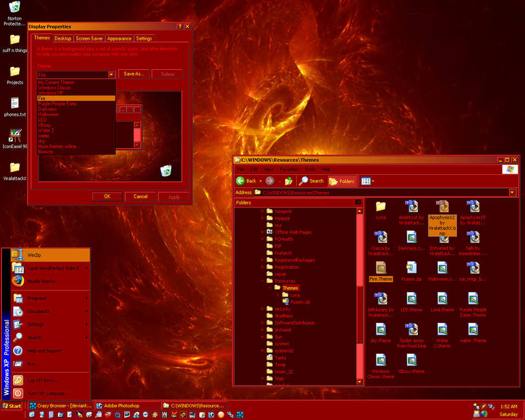
Task: Expand the security folder tree node
Action: tap(262, 309)
